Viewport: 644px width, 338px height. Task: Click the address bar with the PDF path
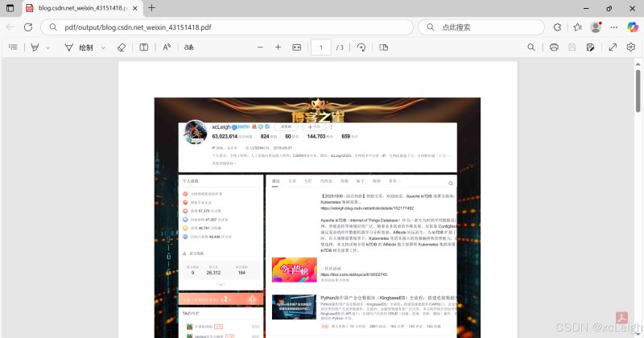227,27
